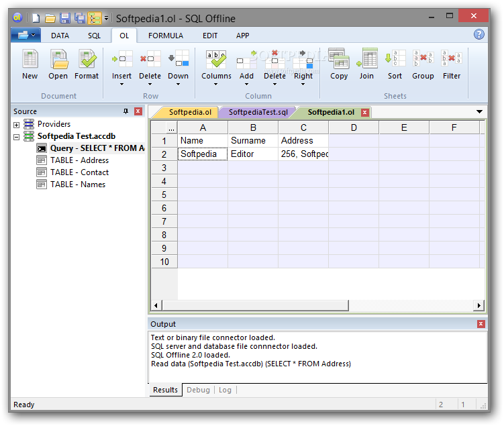Click the Down row icon
This screenshot has height=426, width=504.
[179, 59]
